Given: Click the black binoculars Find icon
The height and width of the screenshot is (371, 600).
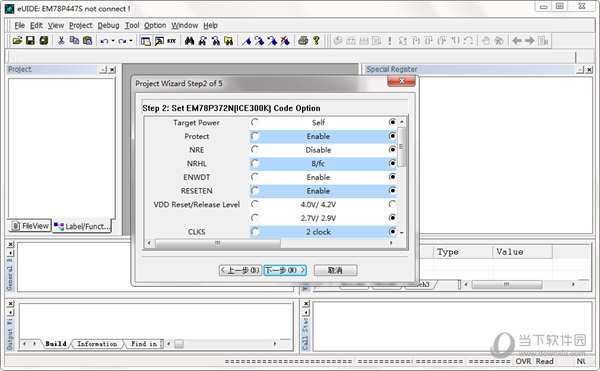Looking at the screenshot, I should click(x=189, y=41).
